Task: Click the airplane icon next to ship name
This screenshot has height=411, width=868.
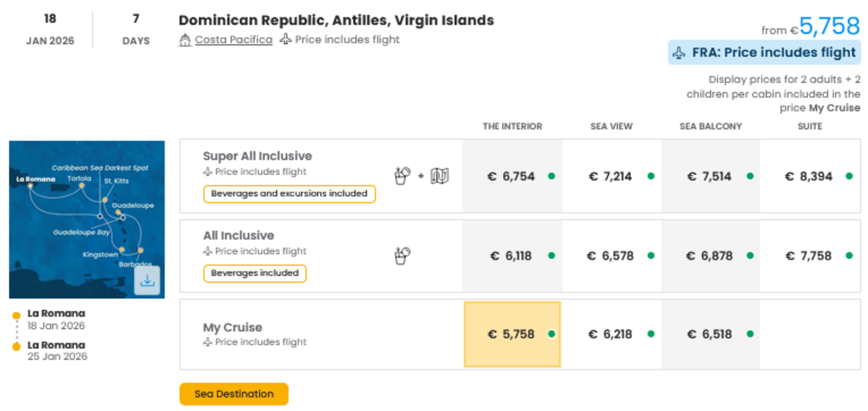Action: (286, 40)
